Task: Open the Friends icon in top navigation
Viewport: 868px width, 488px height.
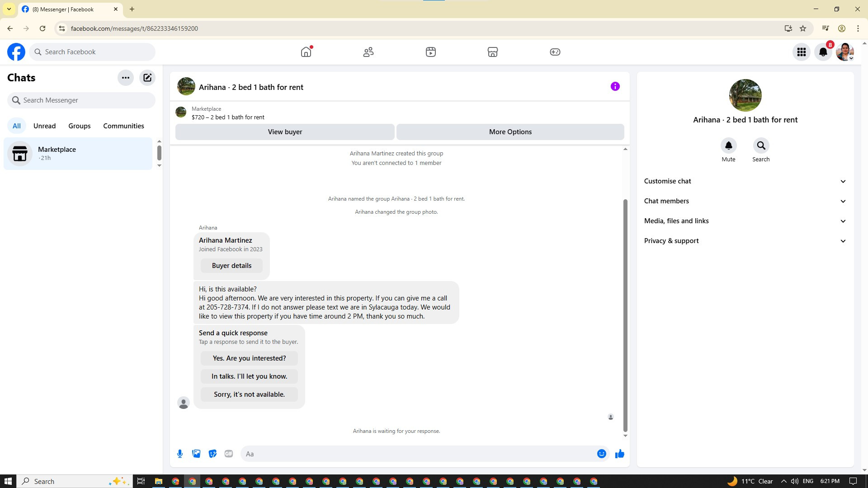Action: (368, 52)
